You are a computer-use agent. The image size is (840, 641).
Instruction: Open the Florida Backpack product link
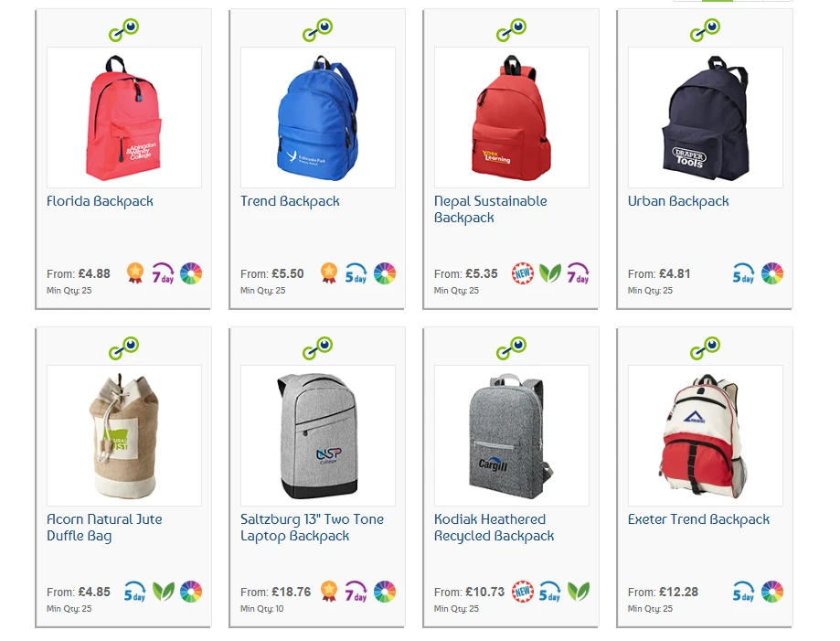click(100, 201)
